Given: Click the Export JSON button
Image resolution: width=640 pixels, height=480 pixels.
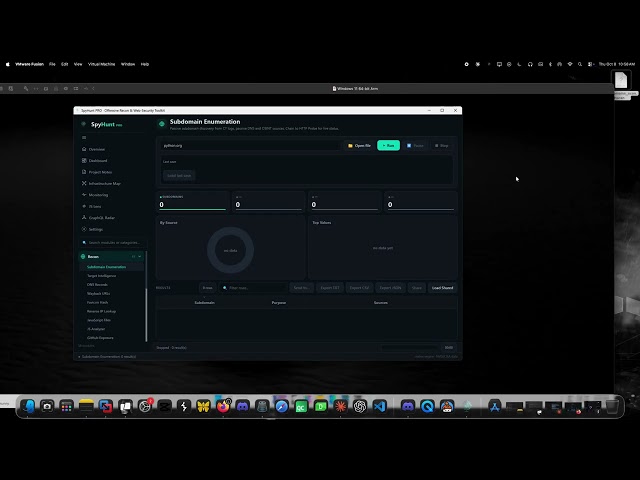Looking at the screenshot, I should (390, 288).
